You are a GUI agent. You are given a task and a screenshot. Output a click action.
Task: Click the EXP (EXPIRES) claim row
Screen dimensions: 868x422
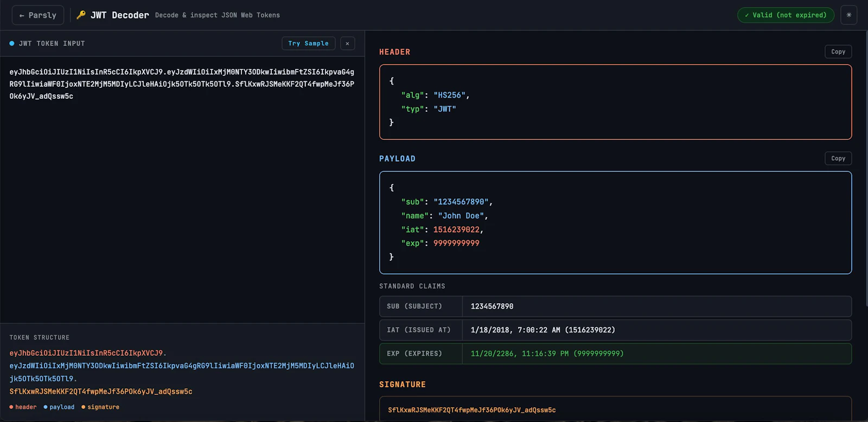(x=615, y=354)
